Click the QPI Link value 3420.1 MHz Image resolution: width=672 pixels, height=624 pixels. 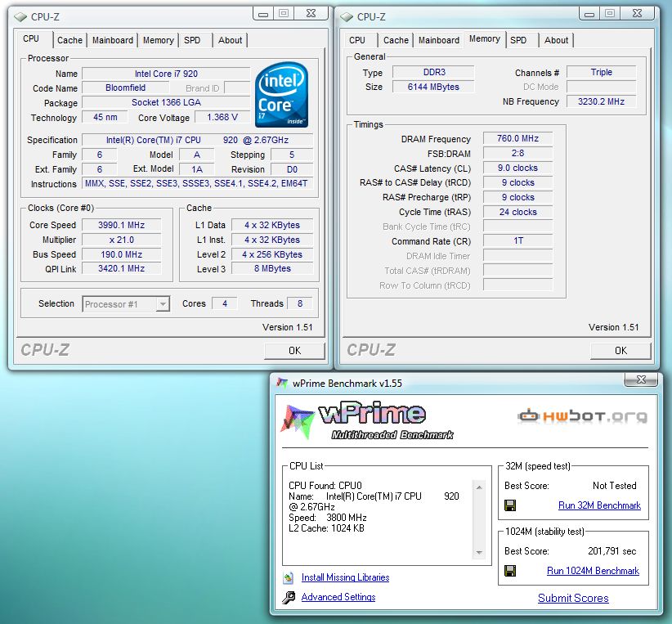coord(121,268)
